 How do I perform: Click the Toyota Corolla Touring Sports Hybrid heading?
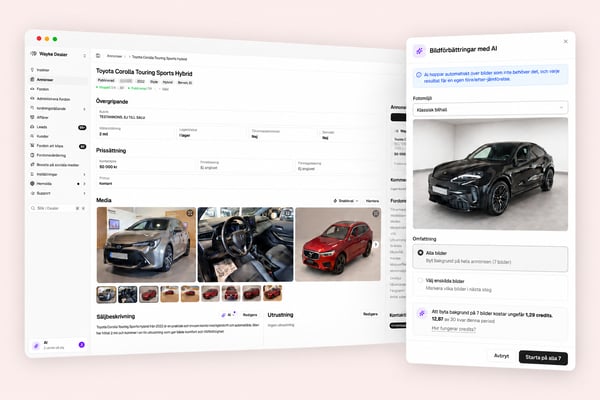coord(144,72)
